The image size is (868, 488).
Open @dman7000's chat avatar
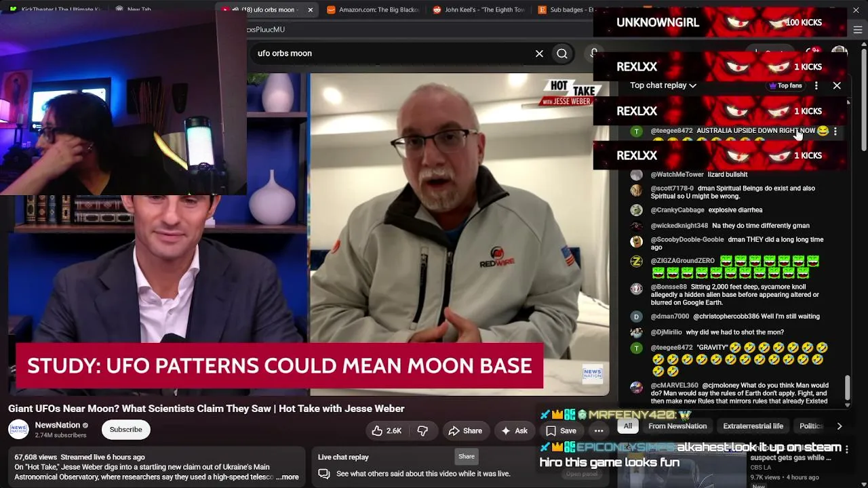[x=636, y=317]
